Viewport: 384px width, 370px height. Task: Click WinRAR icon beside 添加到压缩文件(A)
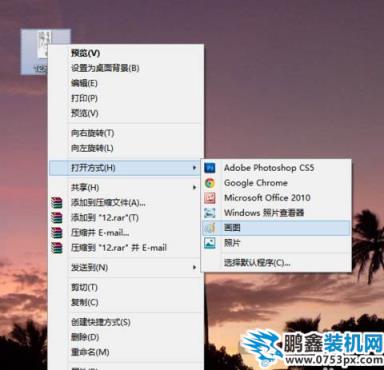(57, 203)
